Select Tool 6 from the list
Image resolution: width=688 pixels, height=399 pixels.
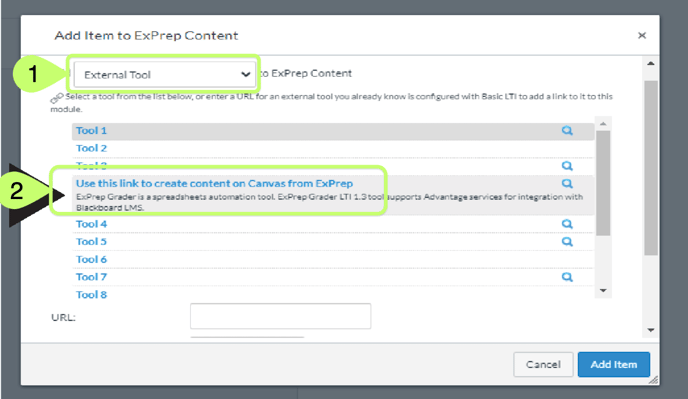(91, 259)
